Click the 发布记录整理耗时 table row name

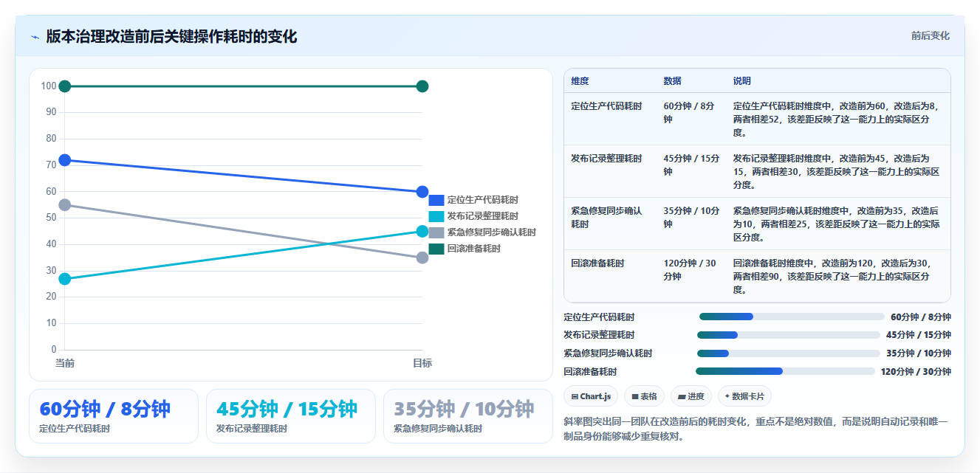(606, 159)
